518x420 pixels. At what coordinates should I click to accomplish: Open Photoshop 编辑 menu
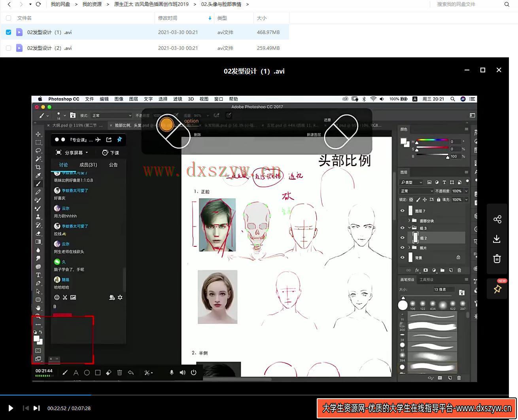click(x=104, y=99)
